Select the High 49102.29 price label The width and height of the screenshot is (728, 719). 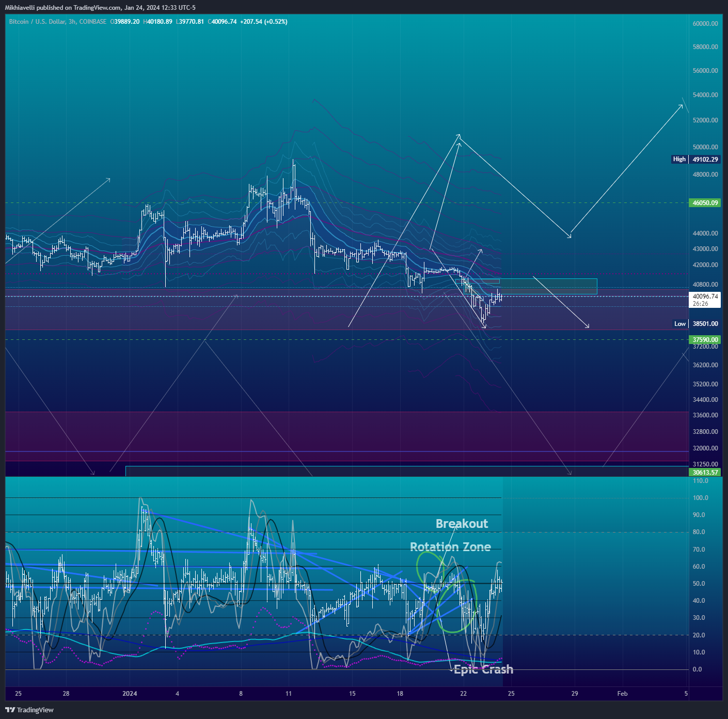(x=695, y=159)
